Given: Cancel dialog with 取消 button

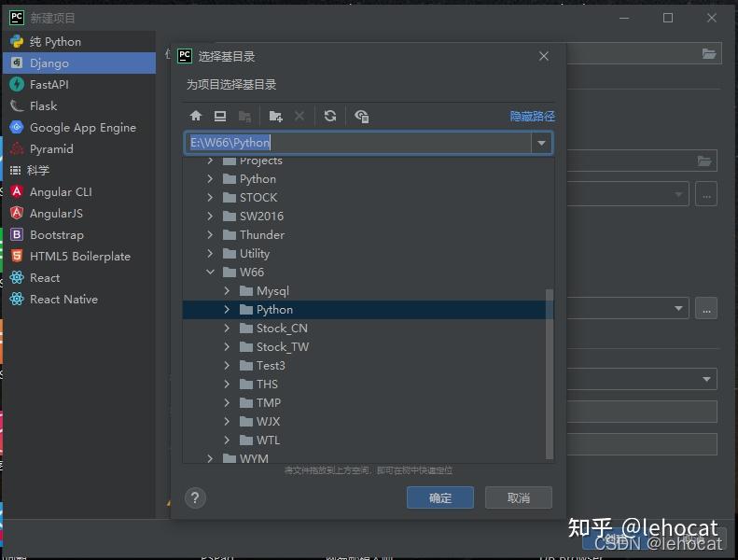Looking at the screenshot, I should (518, 497).
